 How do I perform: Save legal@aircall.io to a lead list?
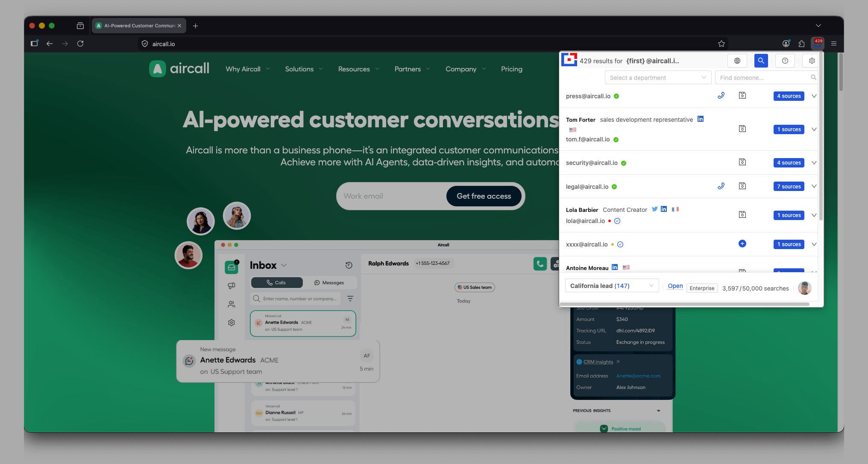742,186
